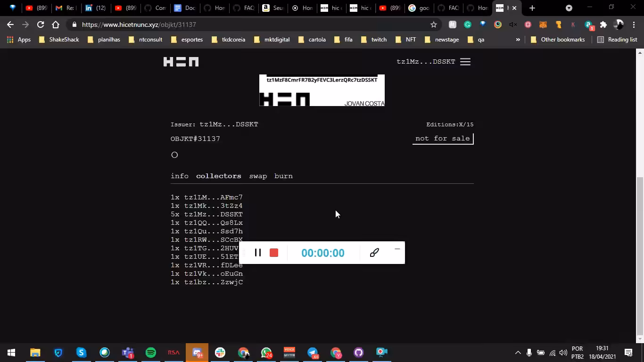Switch to the swap tab
644x362 pixels.
pyautogui.click(x=258, y=176)
